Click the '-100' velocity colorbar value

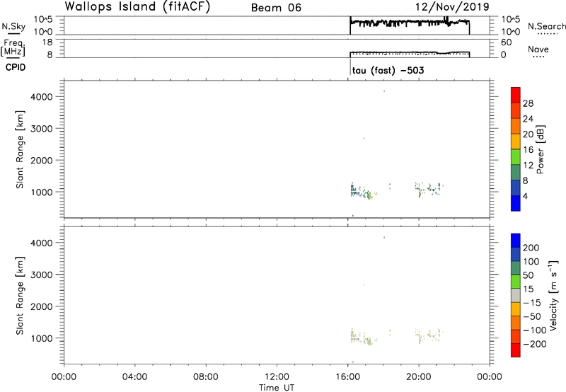point(535,330)
